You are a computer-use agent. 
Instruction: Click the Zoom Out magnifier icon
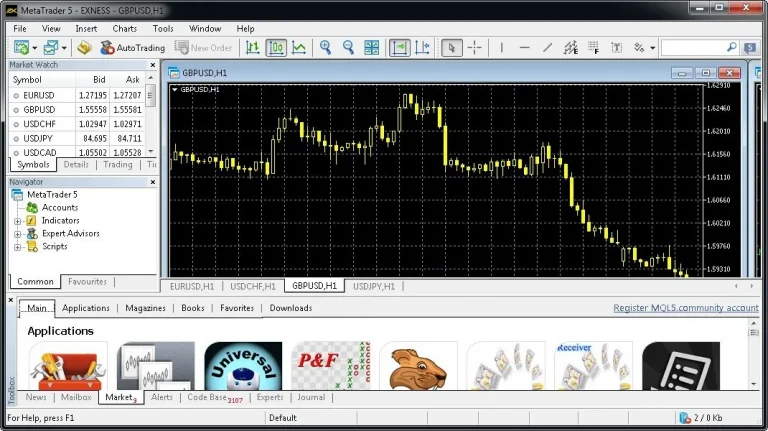point(348,48)
